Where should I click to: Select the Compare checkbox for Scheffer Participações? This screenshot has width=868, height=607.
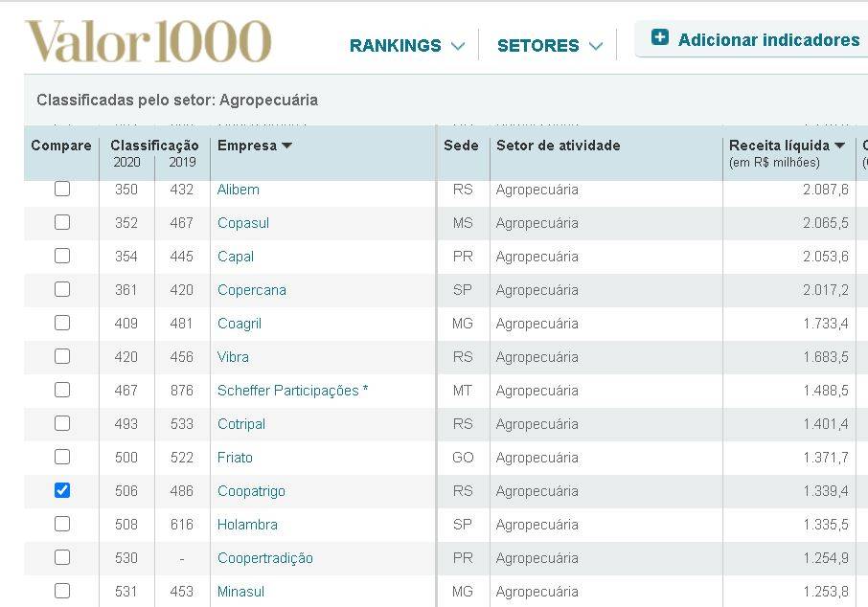62,390
